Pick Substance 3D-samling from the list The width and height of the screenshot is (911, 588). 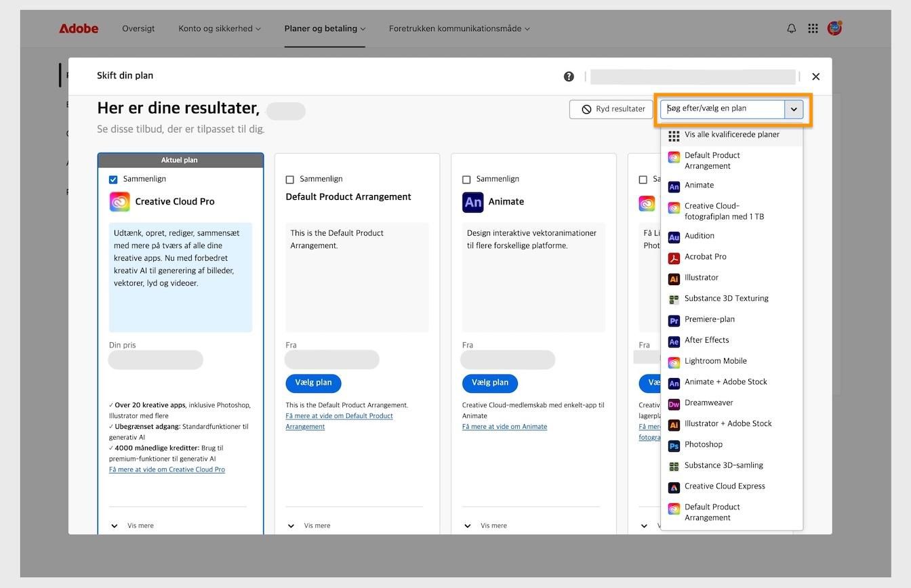coord(732,466)
